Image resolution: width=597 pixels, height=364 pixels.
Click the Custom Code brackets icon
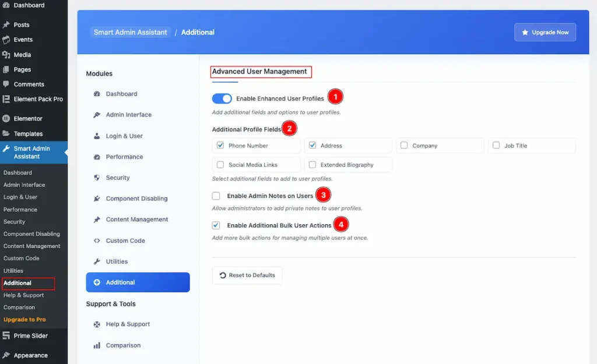97,241
